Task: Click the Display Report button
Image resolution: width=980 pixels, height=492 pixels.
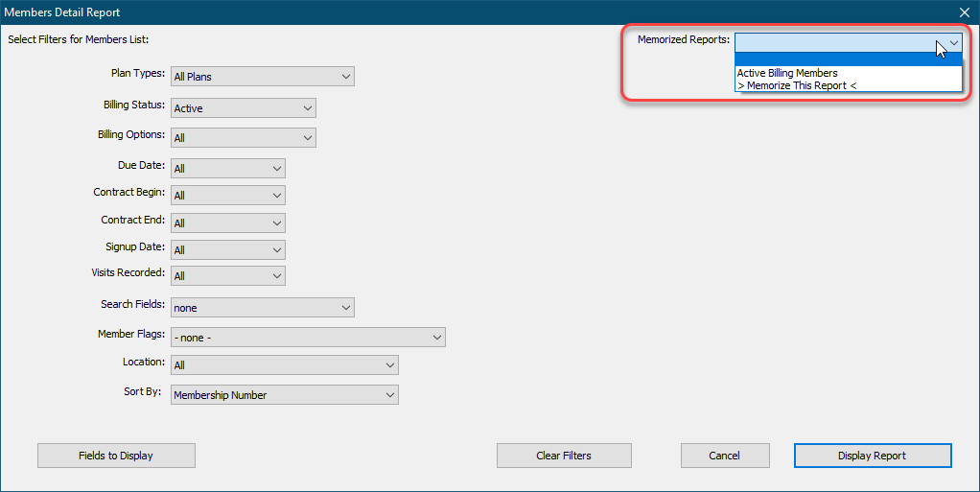Action: click(x=872, y=456)
